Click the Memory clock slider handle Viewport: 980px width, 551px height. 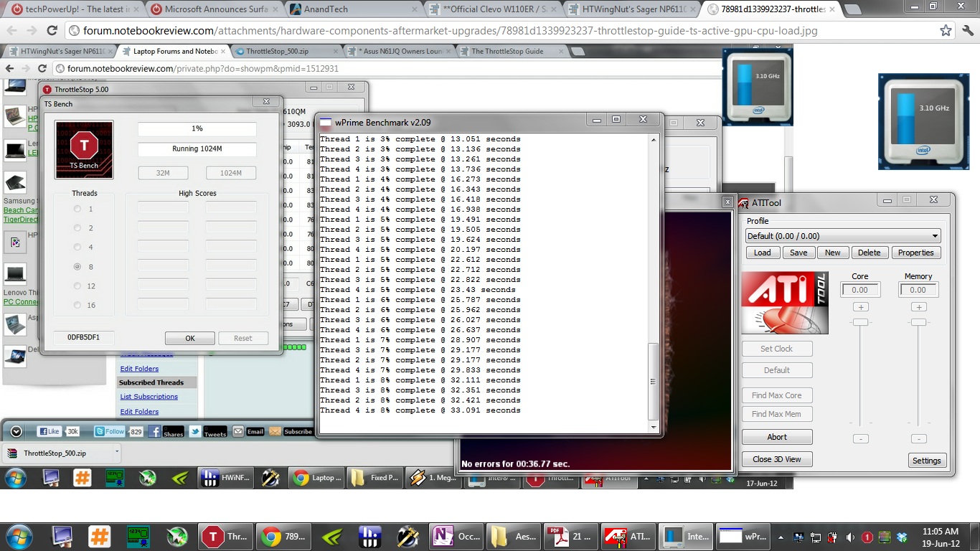(x=918, y=323)
